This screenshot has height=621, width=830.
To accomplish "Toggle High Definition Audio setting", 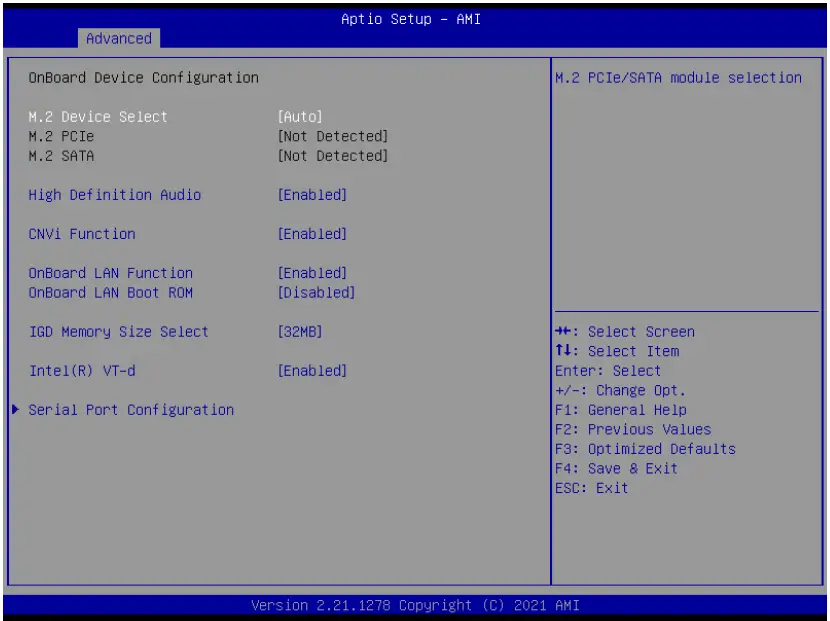I will tap(113, 194).
